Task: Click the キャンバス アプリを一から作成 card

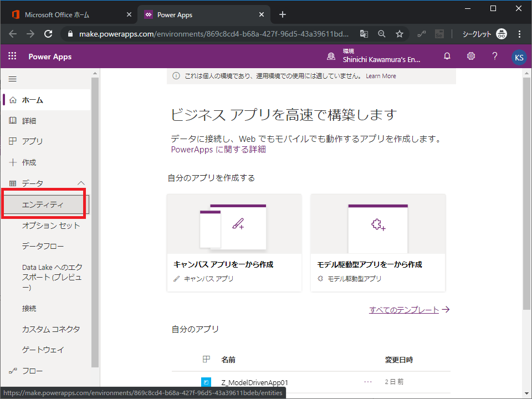Action: click(234, 242)
